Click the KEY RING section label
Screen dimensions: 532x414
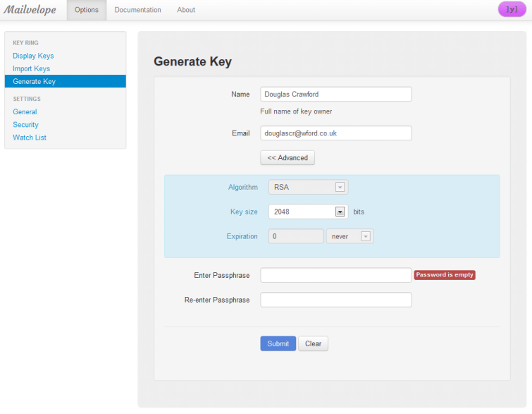point(25,43)
